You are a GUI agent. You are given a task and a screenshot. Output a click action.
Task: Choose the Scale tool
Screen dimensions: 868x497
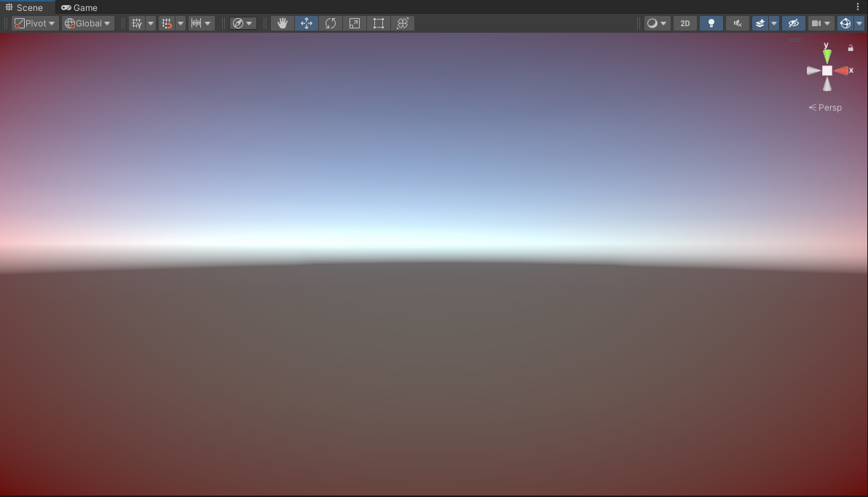point(355,23)
